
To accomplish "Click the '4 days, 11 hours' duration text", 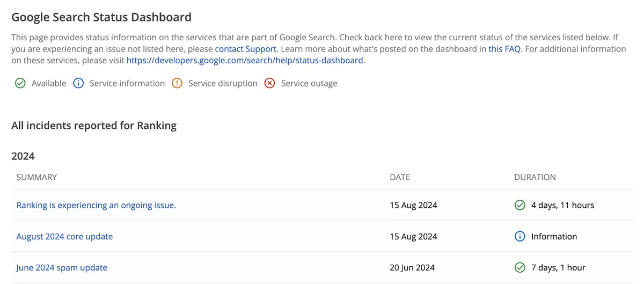I will click(562, 205).
